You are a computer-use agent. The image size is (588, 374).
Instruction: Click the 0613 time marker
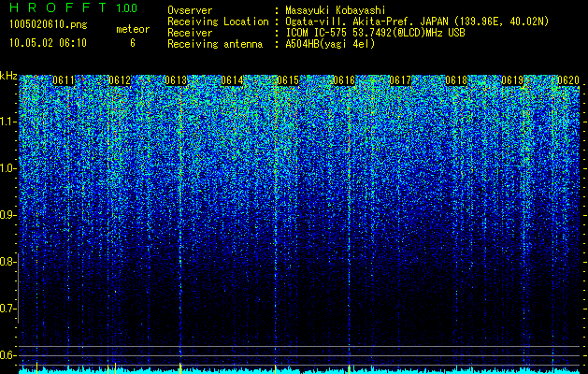click(176, 80)
